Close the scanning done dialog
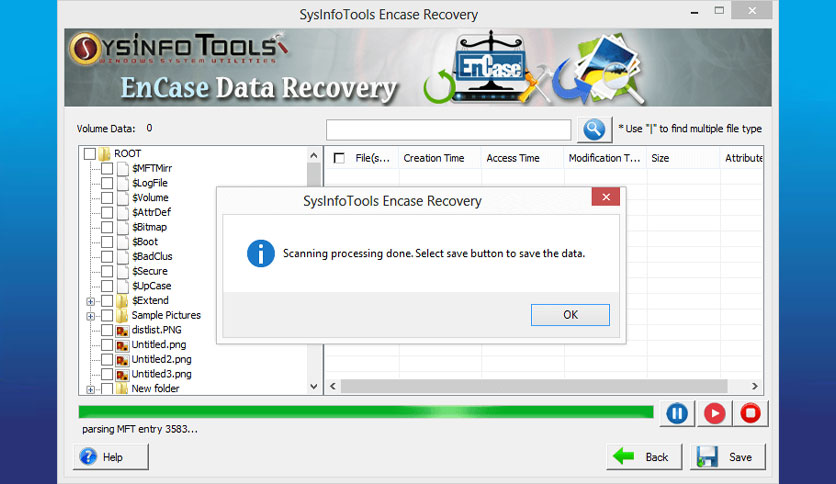 coord(606,197)
